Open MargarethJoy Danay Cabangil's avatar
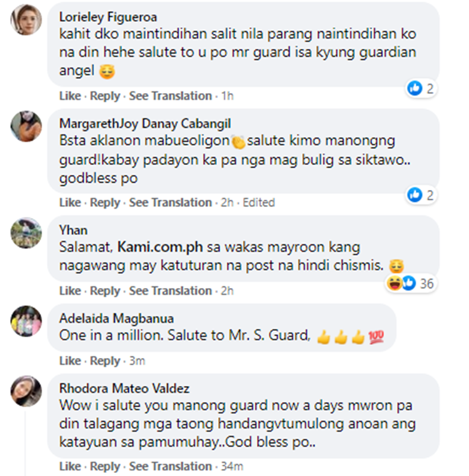 click(x=26, y=126)
